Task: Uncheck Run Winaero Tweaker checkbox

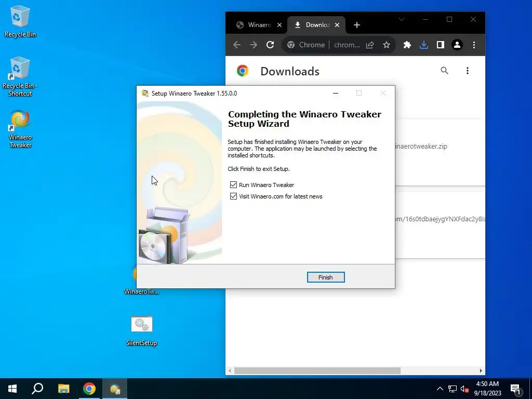Action: pyautogui.click(x=233, y=184)
